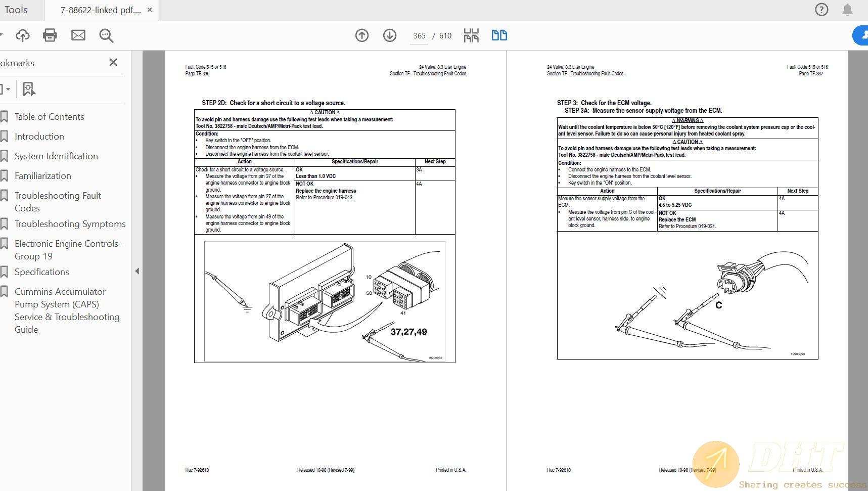Open the Specifications bookmark
The width and height of the screenshot is (868, 491).
pyautogui.click(x=42, y=272)
